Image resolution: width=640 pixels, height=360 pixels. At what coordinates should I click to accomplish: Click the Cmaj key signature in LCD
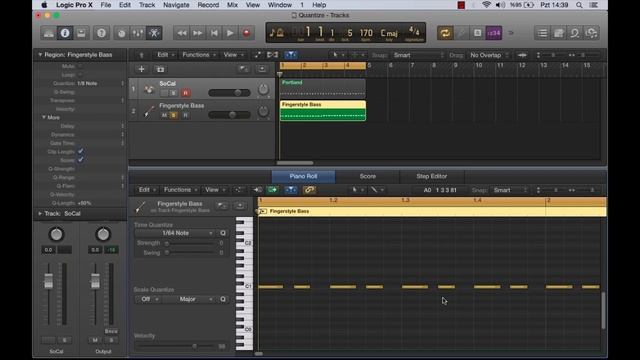pos(389,33)
